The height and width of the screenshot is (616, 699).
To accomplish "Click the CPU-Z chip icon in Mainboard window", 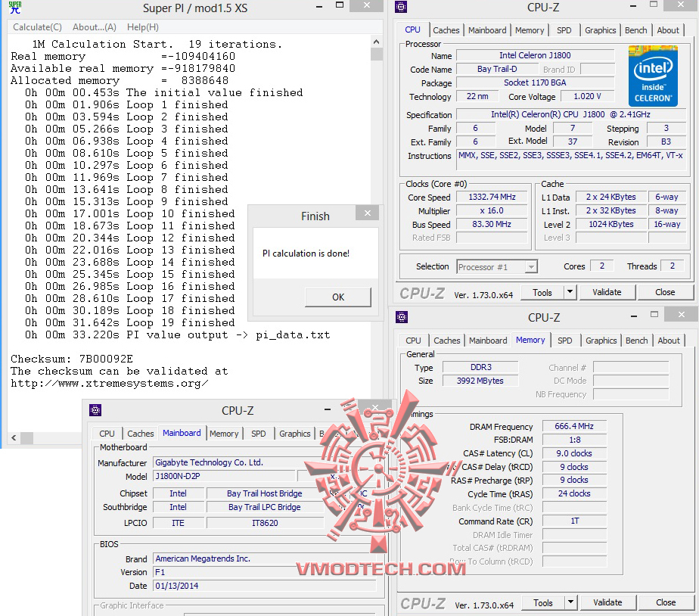I will (95, 410).
